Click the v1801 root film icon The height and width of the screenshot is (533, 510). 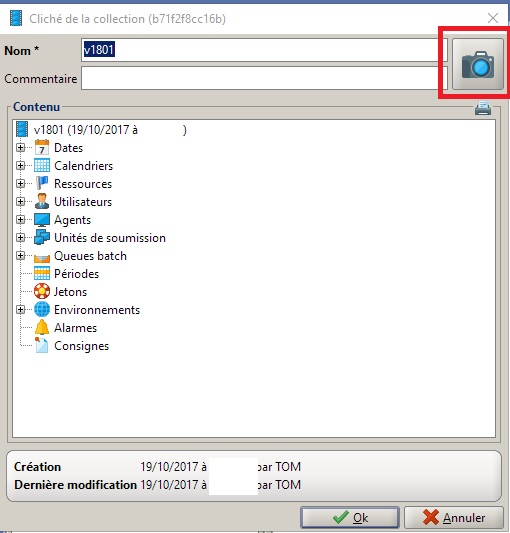coord(22,130)
